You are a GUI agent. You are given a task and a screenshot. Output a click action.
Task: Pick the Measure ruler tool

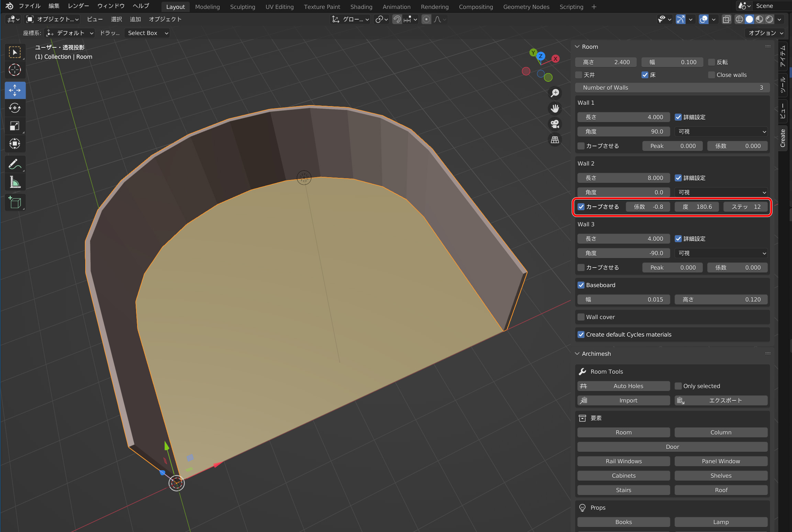(14, 182)
